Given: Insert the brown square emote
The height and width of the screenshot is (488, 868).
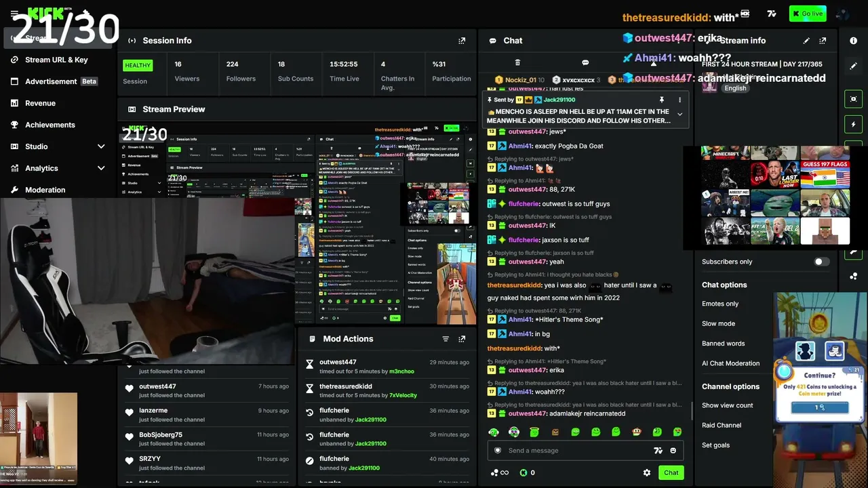Looking at the screenshot, I should click(x=555, y=432).
